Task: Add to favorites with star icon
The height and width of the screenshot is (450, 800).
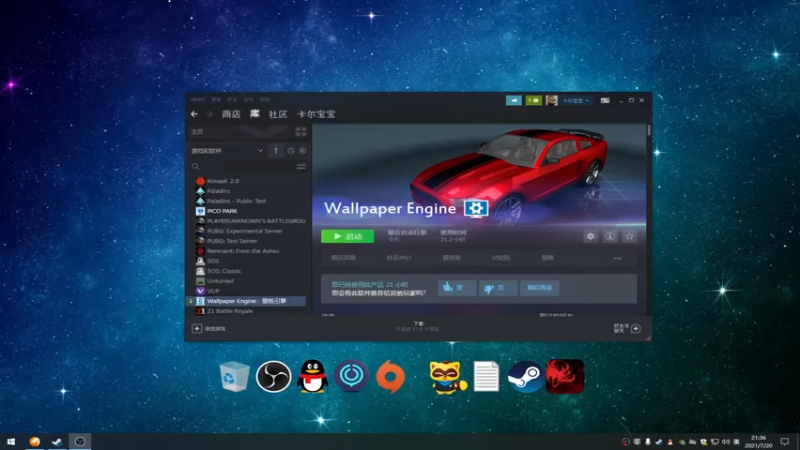Action: coord(630,236)
